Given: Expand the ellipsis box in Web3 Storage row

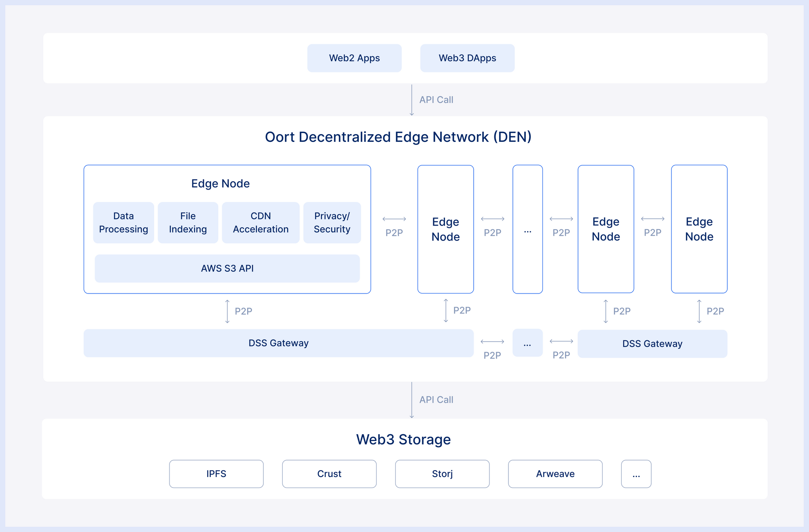Looking at the screenshot, I should tap(636, 474).
